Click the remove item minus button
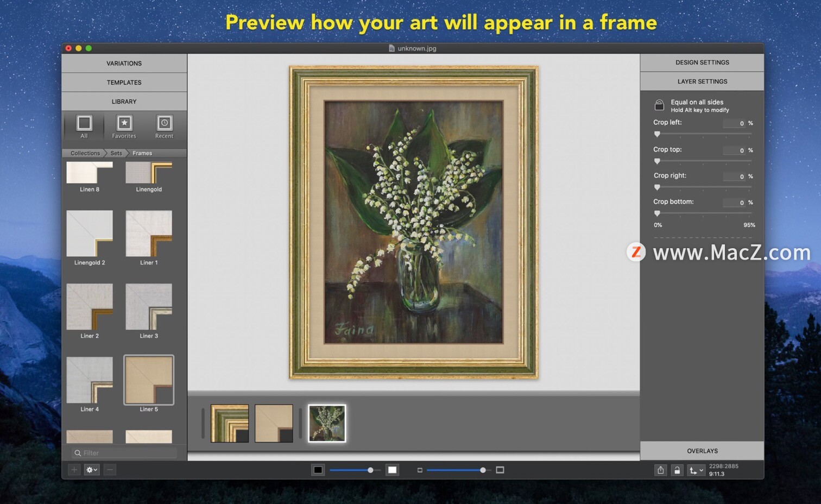 coord(110,470)
